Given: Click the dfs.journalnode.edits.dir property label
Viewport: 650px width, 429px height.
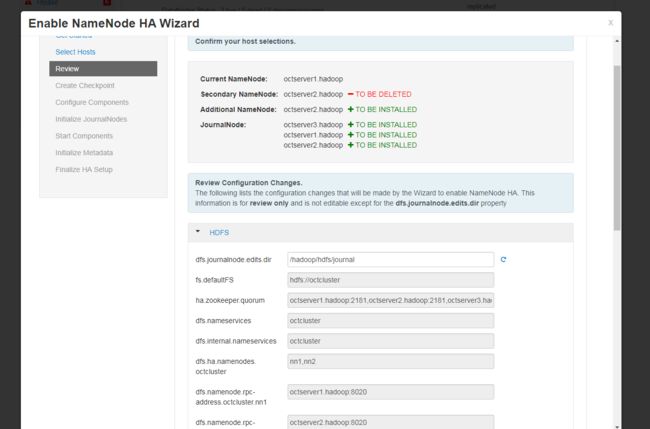Looking at the screenshot, I should (233, 260).
